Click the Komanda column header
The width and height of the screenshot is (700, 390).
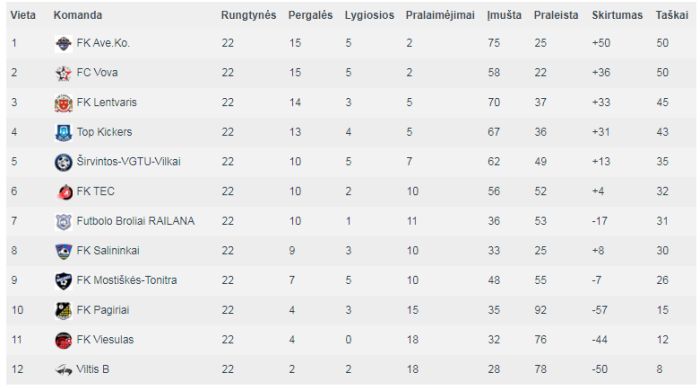point(78,15)
